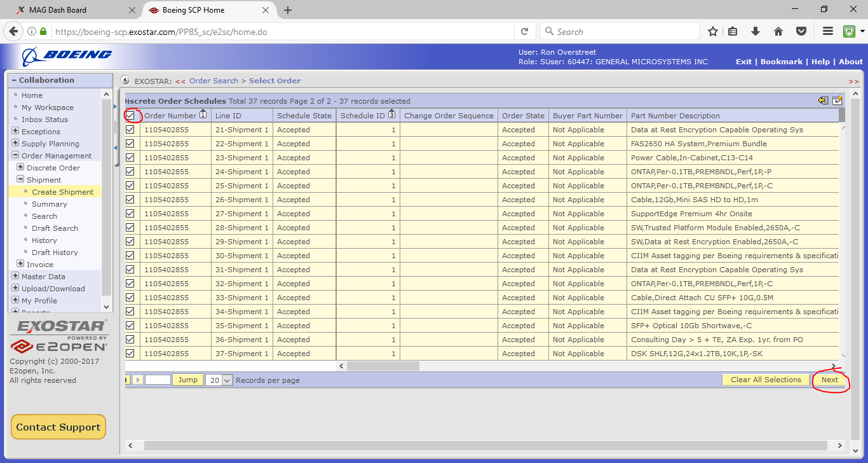
Task: Click the site information (i) icon
Action: point(31,31)
